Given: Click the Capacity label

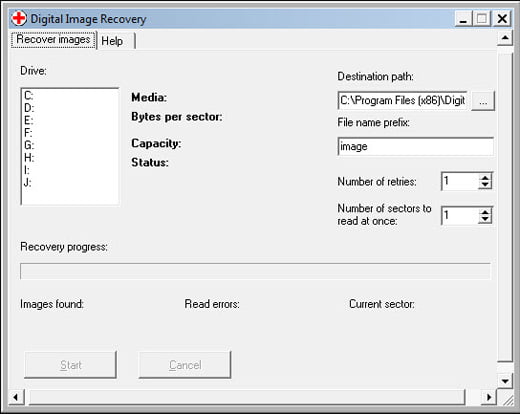Looking at the screenshot, I should 156,144.
